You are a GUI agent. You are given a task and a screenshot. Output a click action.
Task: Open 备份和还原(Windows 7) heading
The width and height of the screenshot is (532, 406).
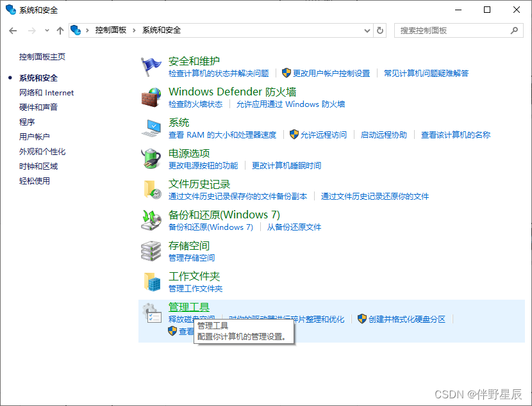224,215
